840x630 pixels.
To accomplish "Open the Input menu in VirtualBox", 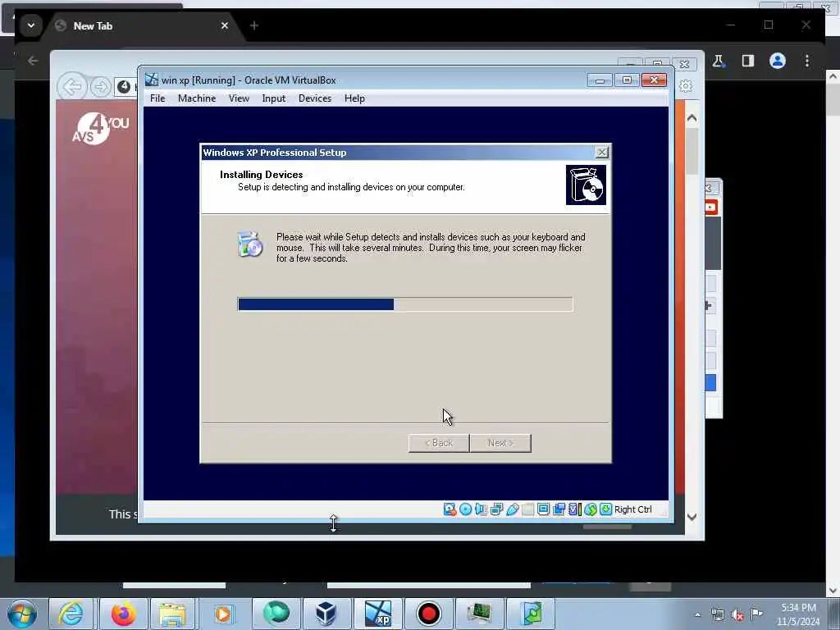I will pyautogui.click(x=274, y=98).
